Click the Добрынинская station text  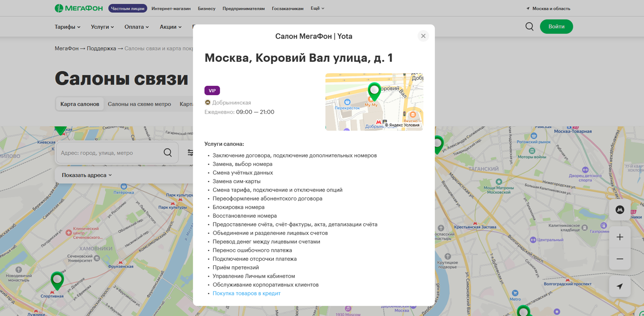(231, 102)
